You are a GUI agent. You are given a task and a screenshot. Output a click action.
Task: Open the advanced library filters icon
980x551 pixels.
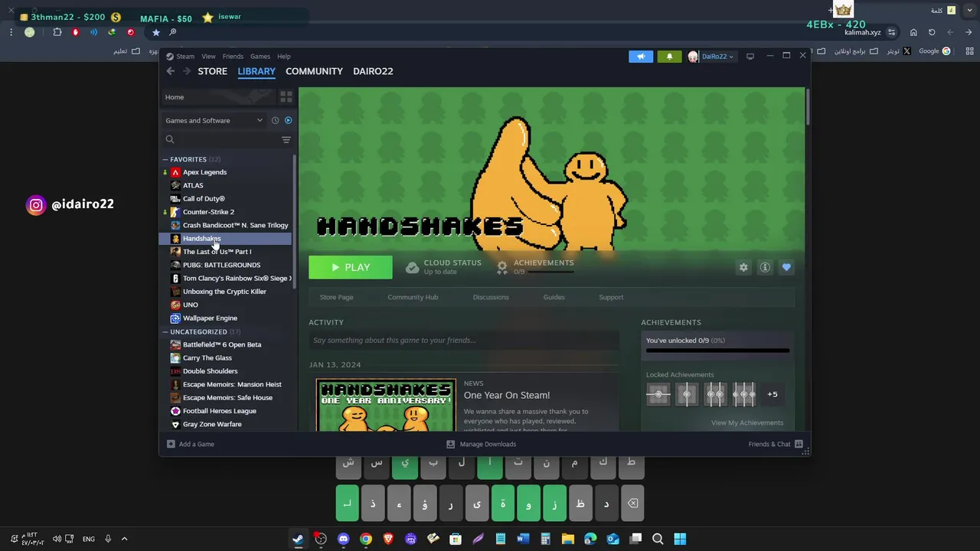(x=286, y=139)
